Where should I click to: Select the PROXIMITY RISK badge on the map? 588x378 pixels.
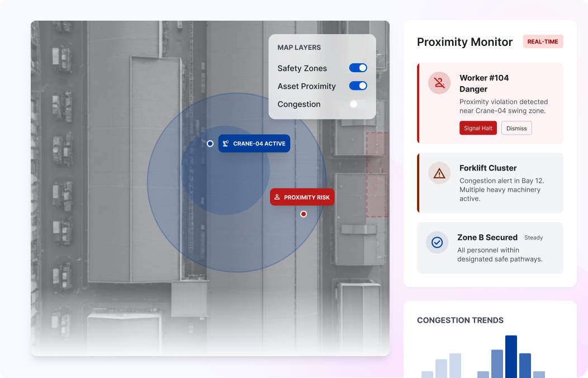302,197
